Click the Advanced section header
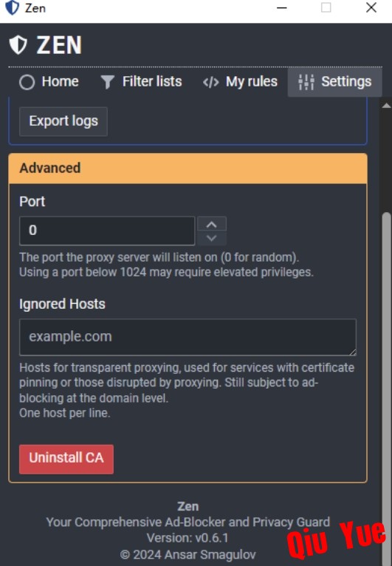This screenshot has width=392, height=566. click(188, 168)
